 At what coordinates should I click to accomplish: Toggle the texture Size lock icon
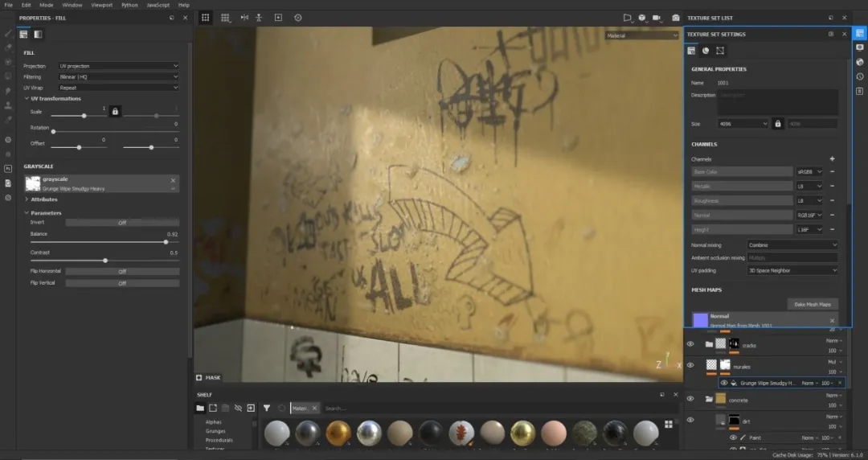[778, 124]
